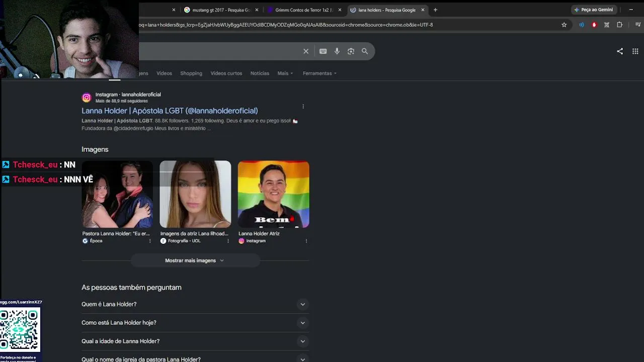Screen dimensions: 644x362
Task: Expand the question 'Quem é Lana Holder?'
Action: [195, 304]
